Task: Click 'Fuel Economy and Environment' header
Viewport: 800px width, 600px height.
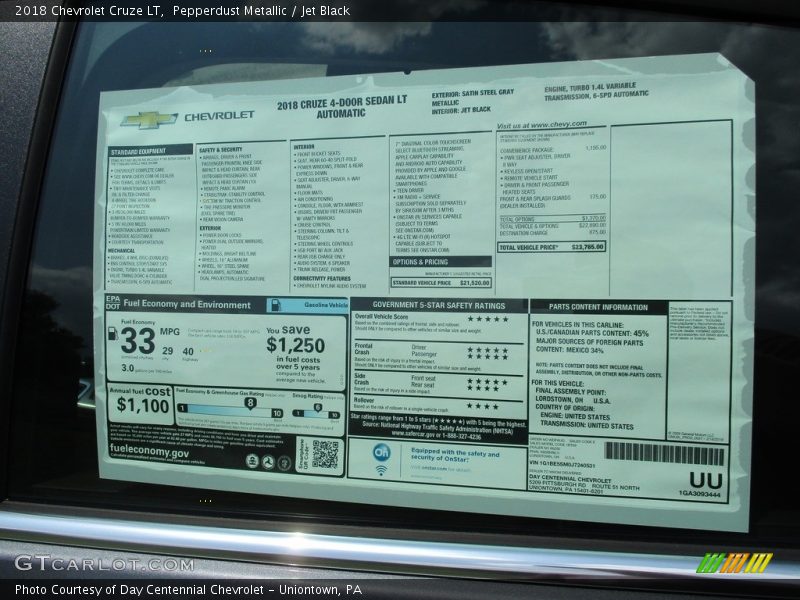Action: tap(187, 304)
